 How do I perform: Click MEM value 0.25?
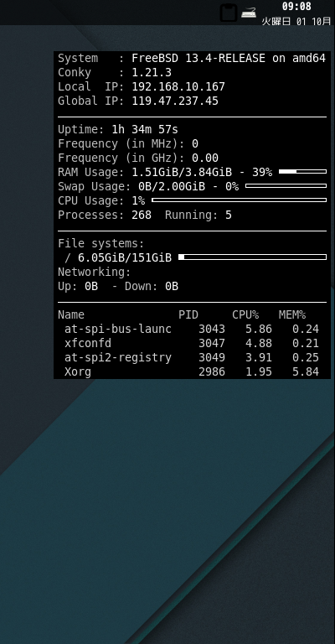point(306,357)
